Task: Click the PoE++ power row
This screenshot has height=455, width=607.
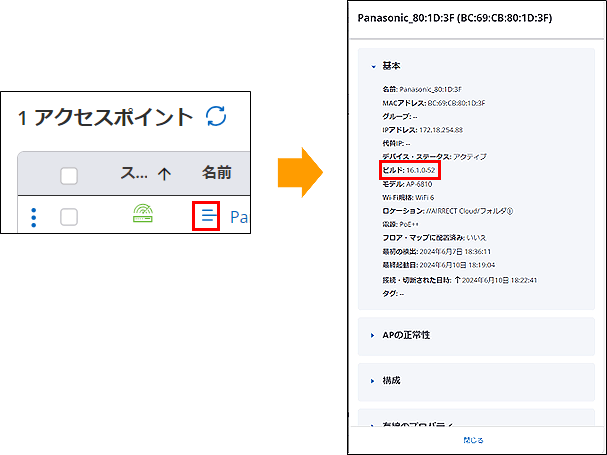Action: [x=400, y=225]
